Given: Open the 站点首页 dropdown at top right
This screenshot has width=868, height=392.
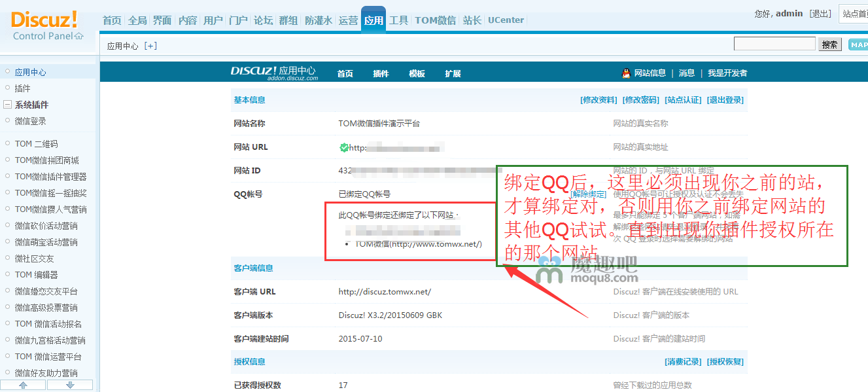Looking at the screenshot, I should pyautogui.click(x=853, y=14).
